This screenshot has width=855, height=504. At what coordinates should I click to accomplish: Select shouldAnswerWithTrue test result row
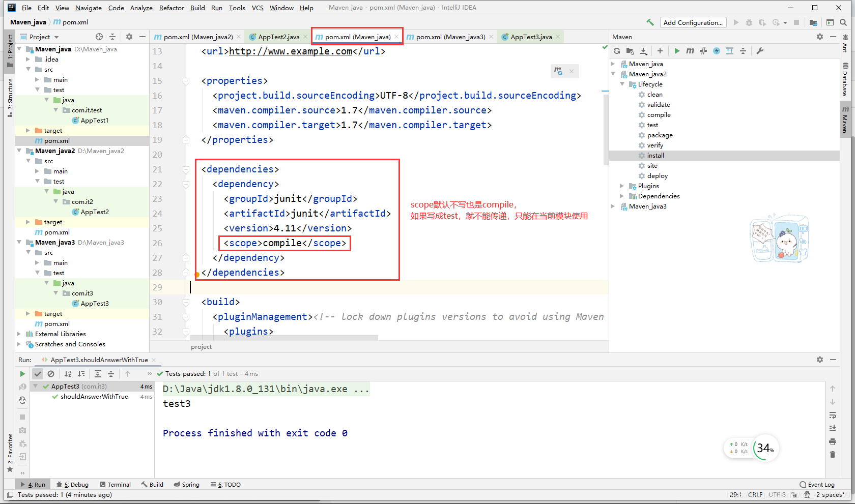click(94, 397)
